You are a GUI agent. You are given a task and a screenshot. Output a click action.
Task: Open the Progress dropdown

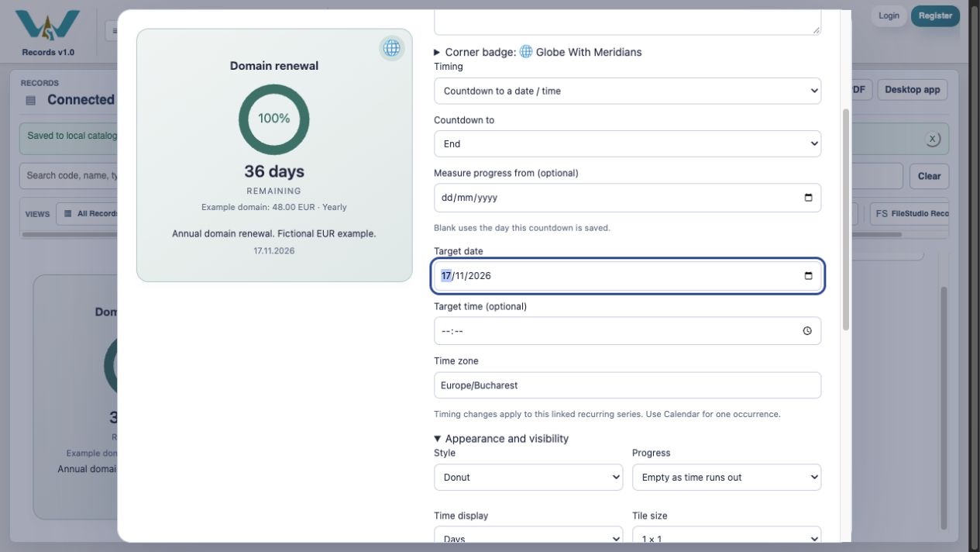point(727,478)
